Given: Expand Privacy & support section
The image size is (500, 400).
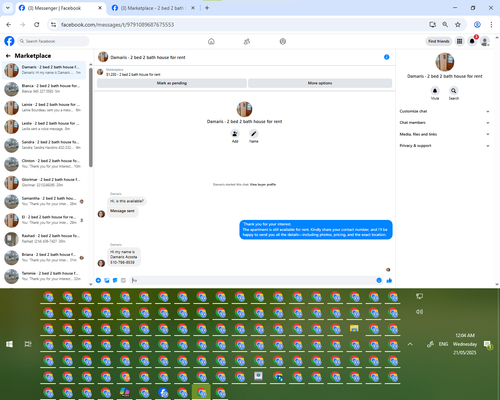Looking at the screenshot, I should tap(444, 146).
